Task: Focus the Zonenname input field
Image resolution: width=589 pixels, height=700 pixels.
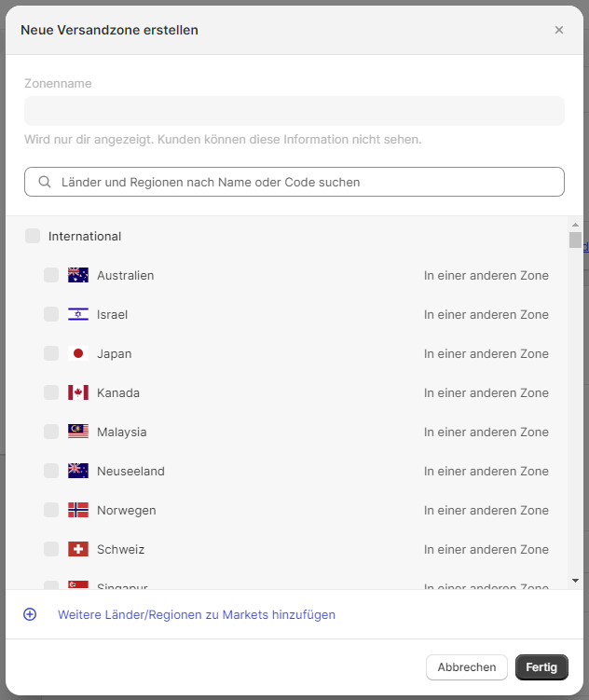Action: click(294, 111)
